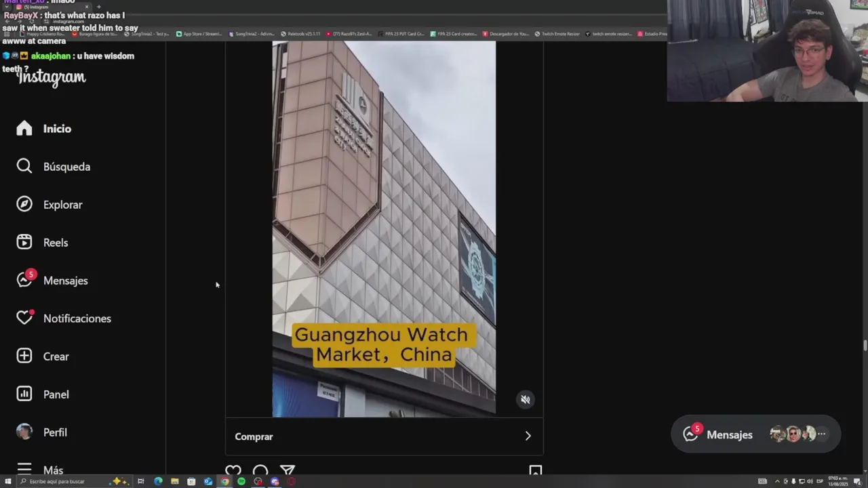This screenshot has width=868, height=488.
Task: Select the Notificaciones menu label
Action: [77, 319]
